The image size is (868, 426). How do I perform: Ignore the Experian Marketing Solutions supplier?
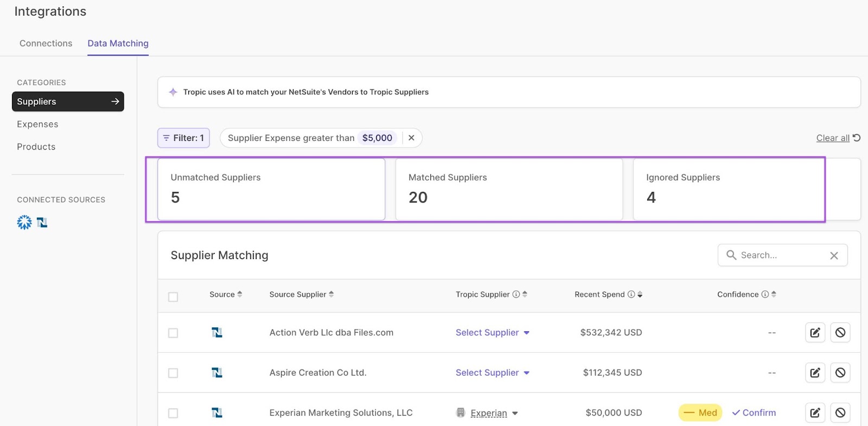[x=840, y=413]
